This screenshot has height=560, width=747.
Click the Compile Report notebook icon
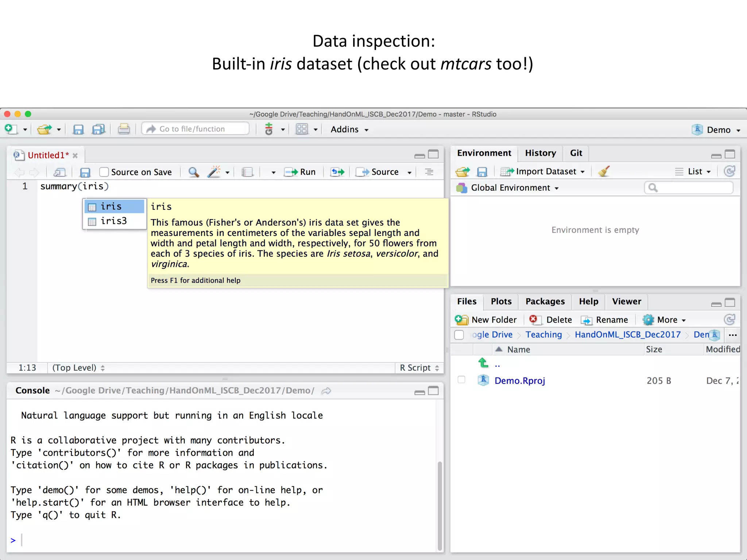click(247, 172)
